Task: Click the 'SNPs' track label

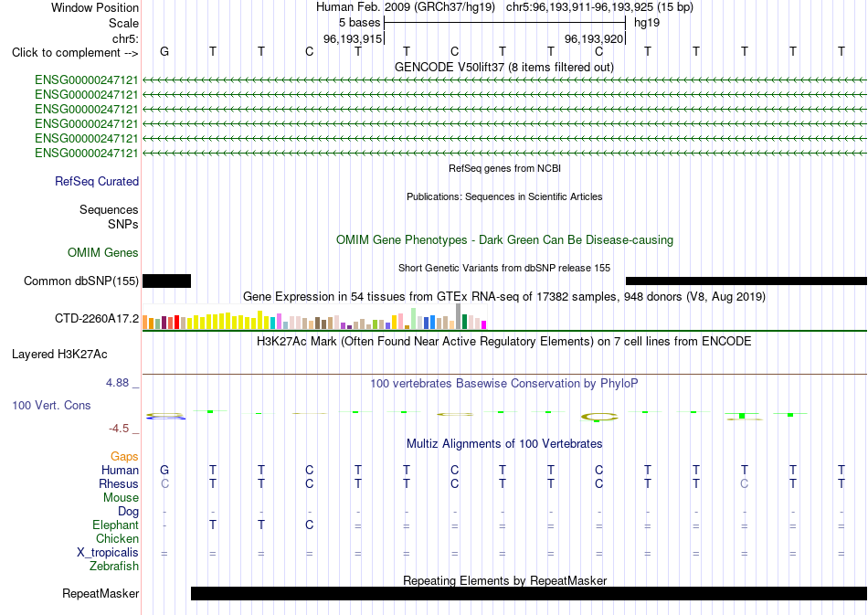Action: (x=123, y=224)
